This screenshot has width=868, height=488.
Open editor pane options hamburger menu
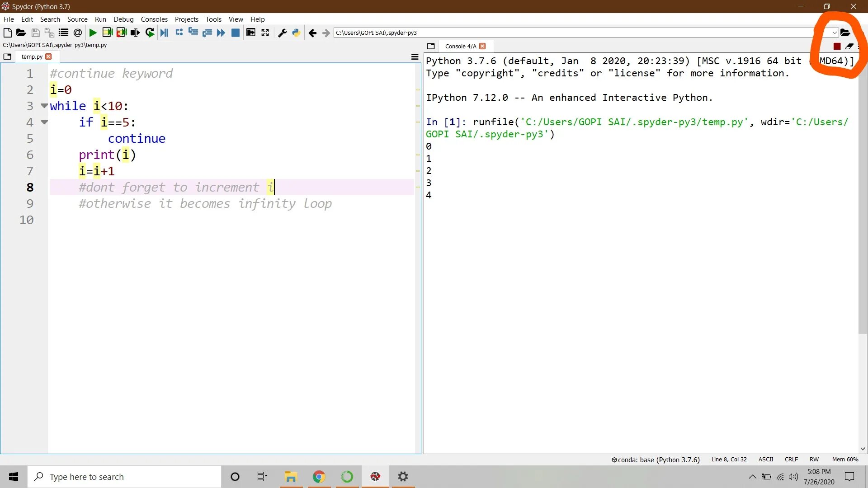(x=415, y=57)
